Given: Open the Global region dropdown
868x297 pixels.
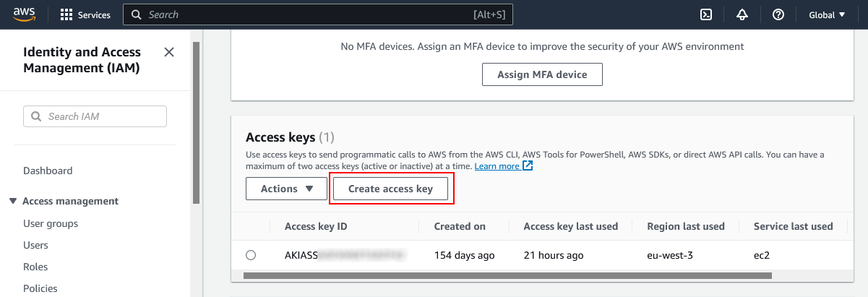Looking at the screenshot, I should (x=828, y=14).
